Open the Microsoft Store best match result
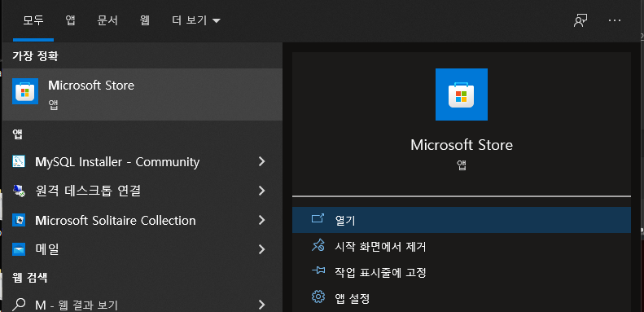The height and width of the screenshot is (312, 644). (142, 94)
